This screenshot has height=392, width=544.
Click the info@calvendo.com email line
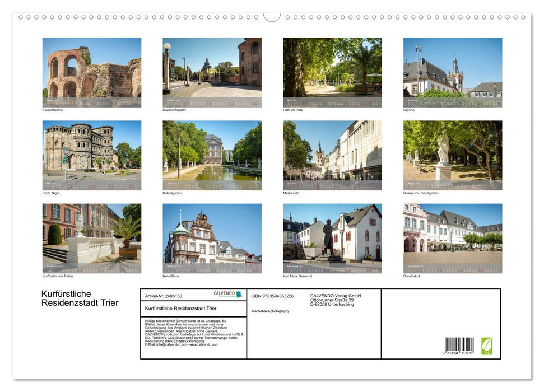click(x=182, y=345)
